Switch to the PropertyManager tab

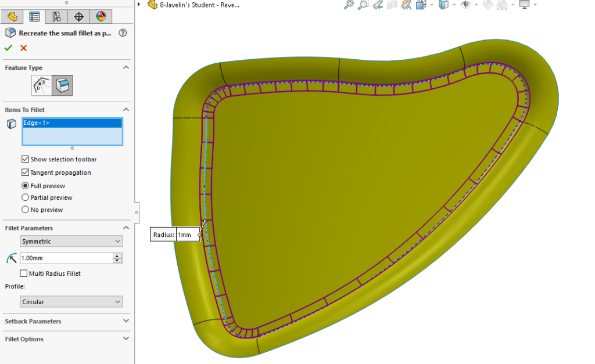[x=34, y=17]
